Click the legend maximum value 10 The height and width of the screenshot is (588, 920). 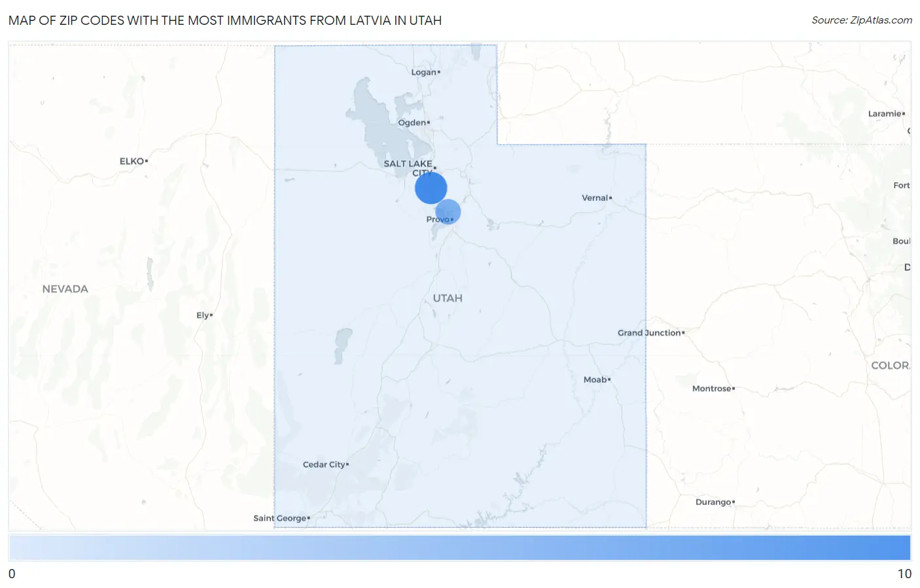click(904, 574)
